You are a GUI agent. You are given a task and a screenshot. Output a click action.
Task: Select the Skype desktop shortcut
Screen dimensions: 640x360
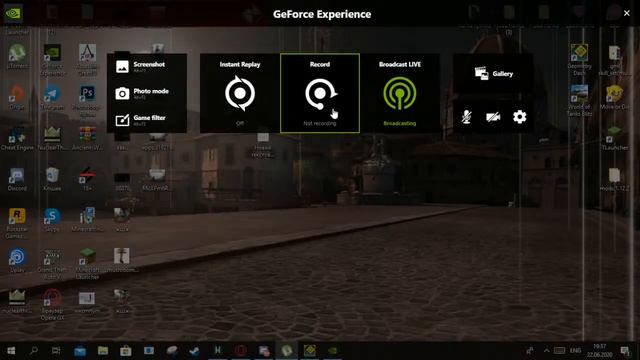tap(52, 220)
